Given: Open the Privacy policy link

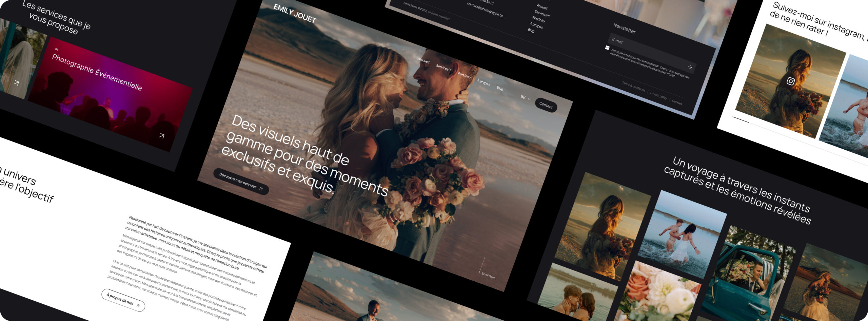Looking at the screenshot, I should click(x=658, y=95).
